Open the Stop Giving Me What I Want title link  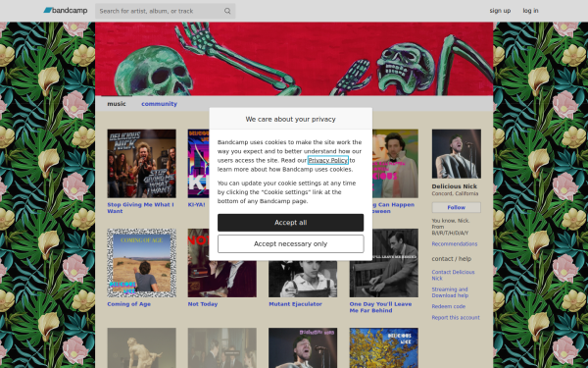140,208
